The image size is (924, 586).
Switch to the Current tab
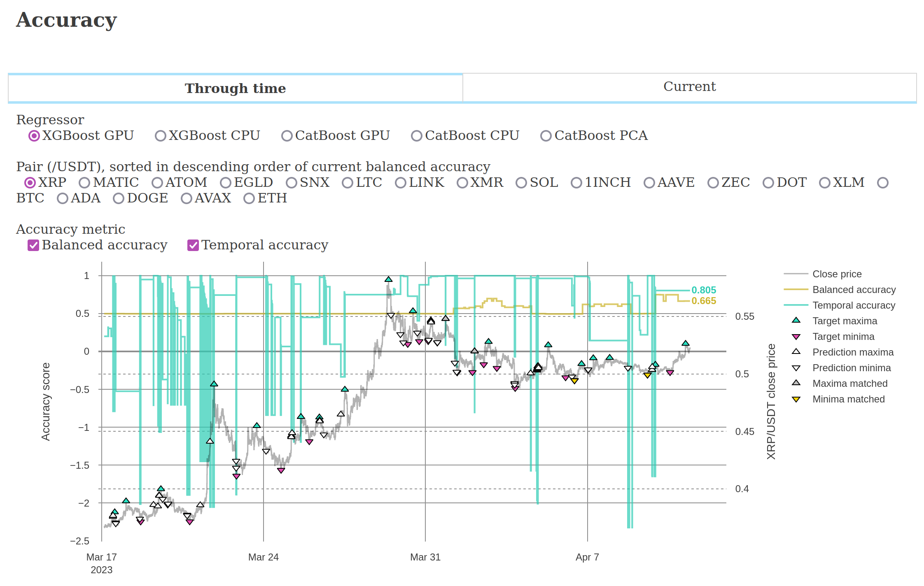coord(689,87)
